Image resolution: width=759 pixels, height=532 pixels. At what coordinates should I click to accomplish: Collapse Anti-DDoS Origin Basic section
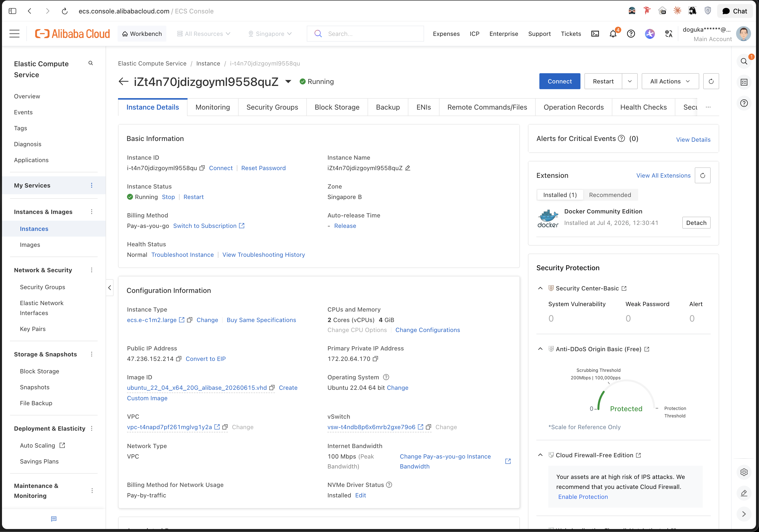coord(541,349)
